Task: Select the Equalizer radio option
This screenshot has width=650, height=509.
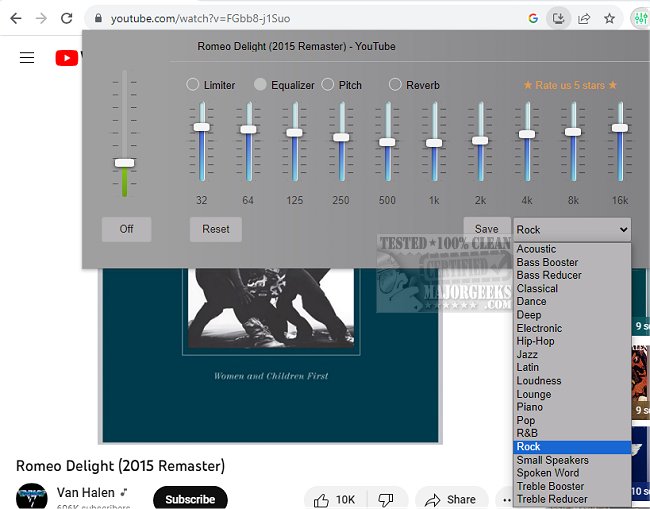Action: coord(260,85)
